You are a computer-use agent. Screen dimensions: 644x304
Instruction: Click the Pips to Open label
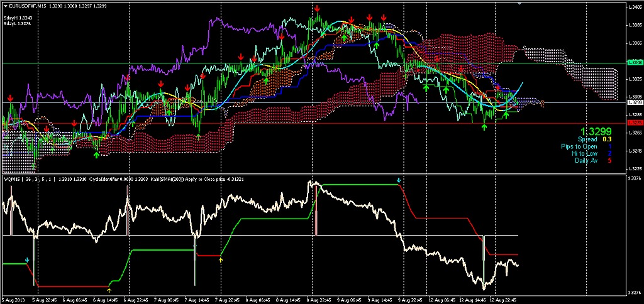(579, 146)
